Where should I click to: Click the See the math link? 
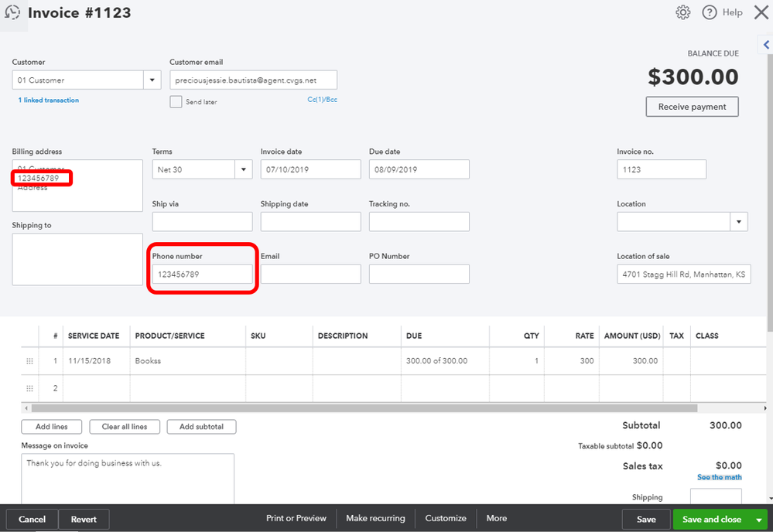720,477
